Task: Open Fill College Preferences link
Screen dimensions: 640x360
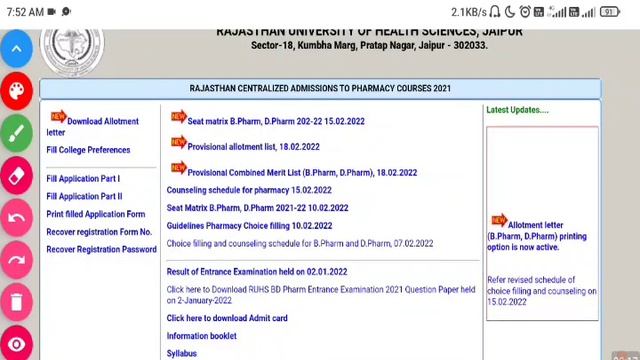Action: (x=88, y=150)
